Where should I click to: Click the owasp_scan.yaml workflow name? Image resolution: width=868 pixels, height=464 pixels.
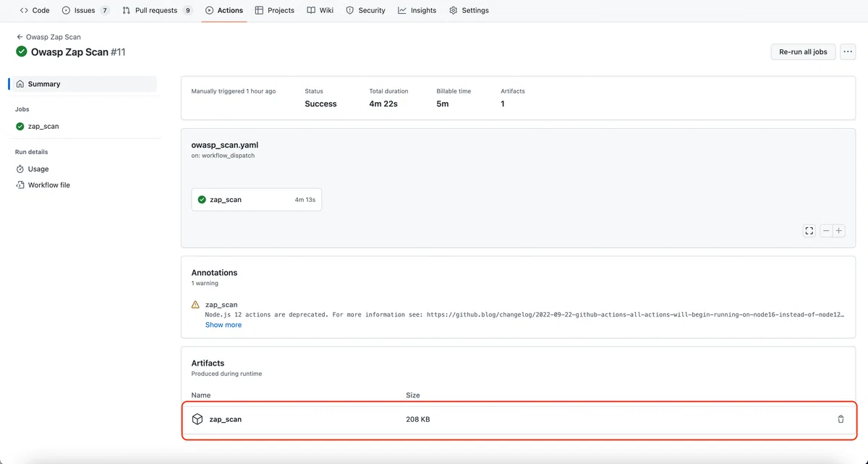(x=225, y=145)
